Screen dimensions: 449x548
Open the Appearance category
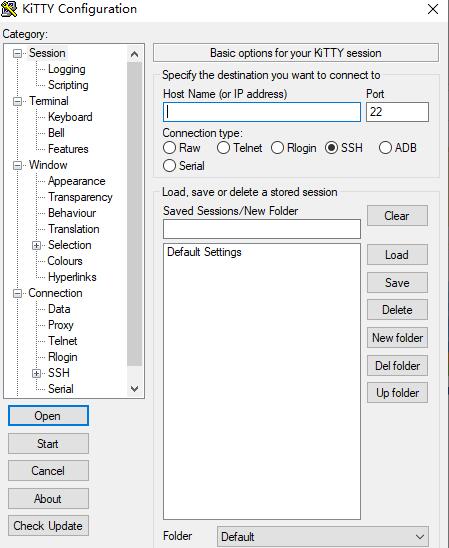pyautogui.click(x=77, y=181)
